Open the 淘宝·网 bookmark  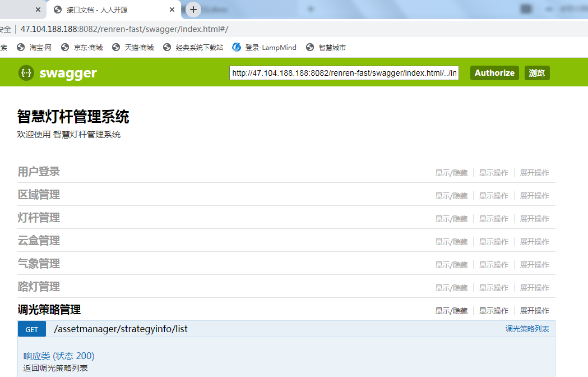tap(34, 48)
